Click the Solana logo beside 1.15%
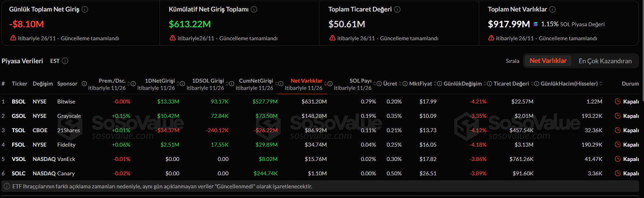This screenshot has height=198, width=644. point(536,24)
